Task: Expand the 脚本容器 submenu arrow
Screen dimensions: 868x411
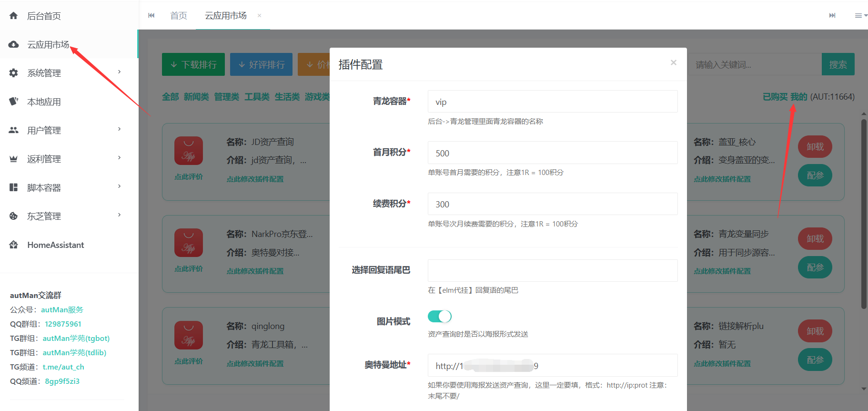Action: (120, 186)
